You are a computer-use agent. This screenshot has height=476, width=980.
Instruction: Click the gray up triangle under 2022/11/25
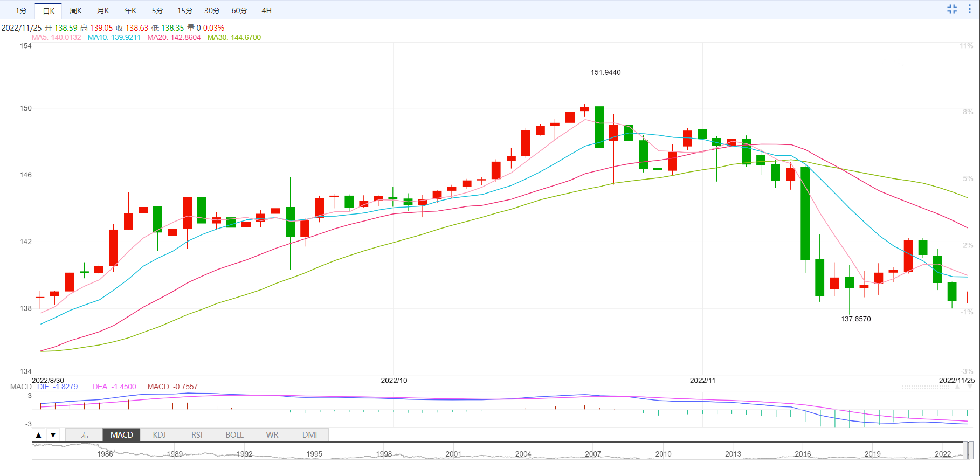pyautogui.click(x=957, y=387)
